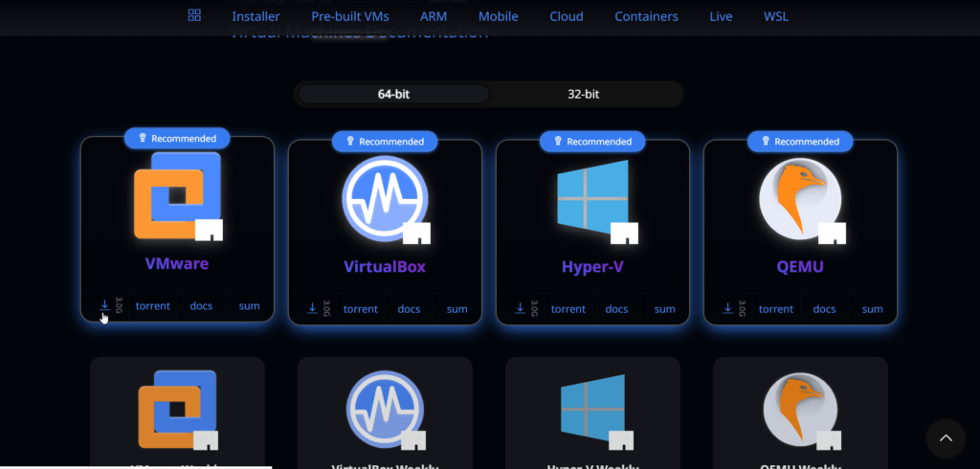The height and width of the screenshot is (469, 980).
Task: Show the VMware sum checksum
Action: pos(250,305)
